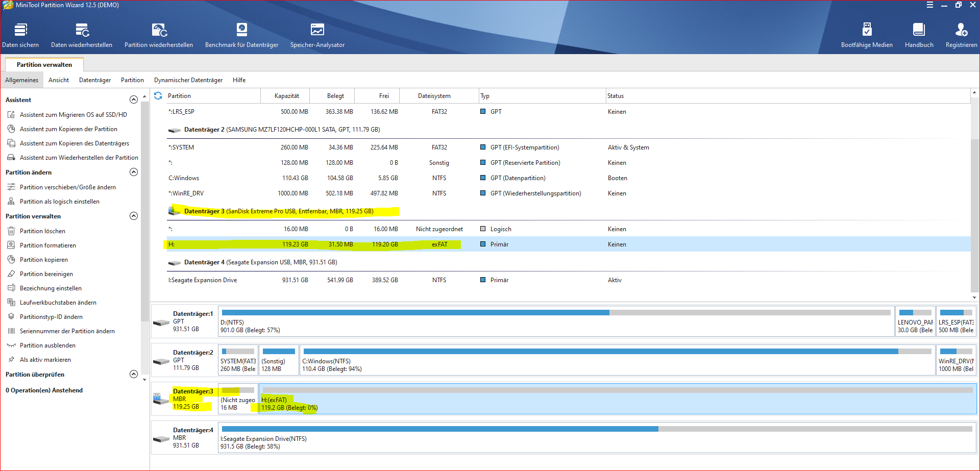The image size is (980, 471).
Task: Open Daten wiederherstellen tool
Action: [82, 30]
